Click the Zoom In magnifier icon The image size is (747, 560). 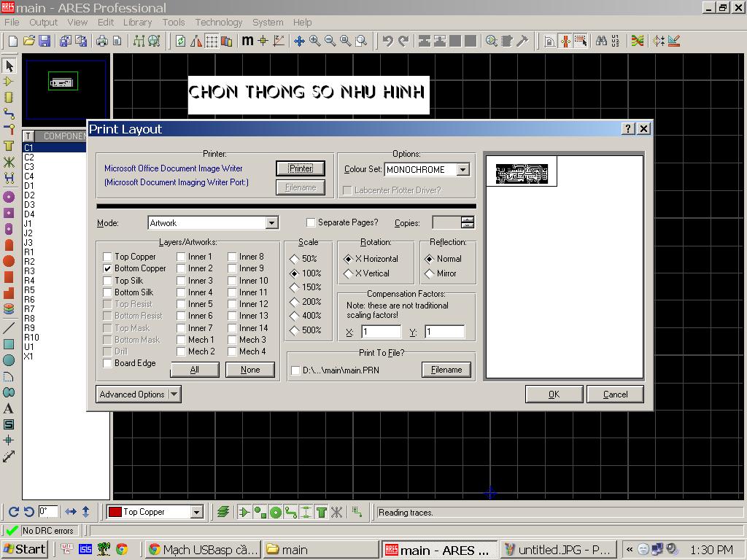pos(314,41)
